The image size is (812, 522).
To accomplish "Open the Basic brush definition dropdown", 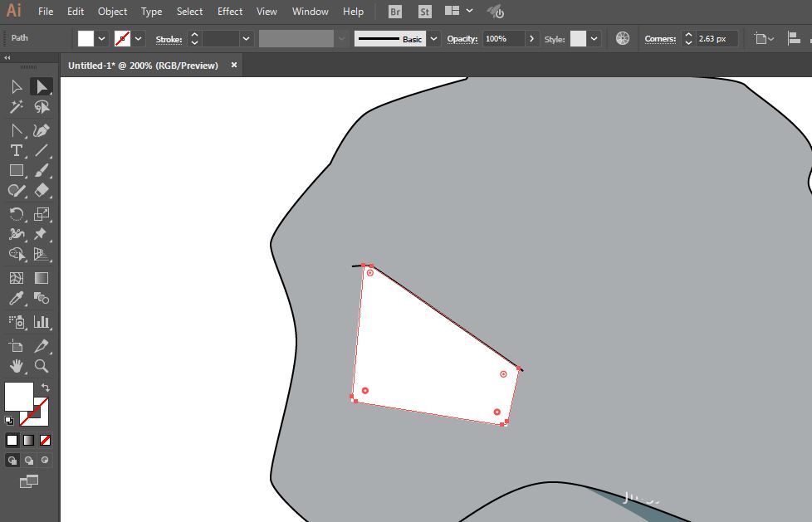I will 433,39.
